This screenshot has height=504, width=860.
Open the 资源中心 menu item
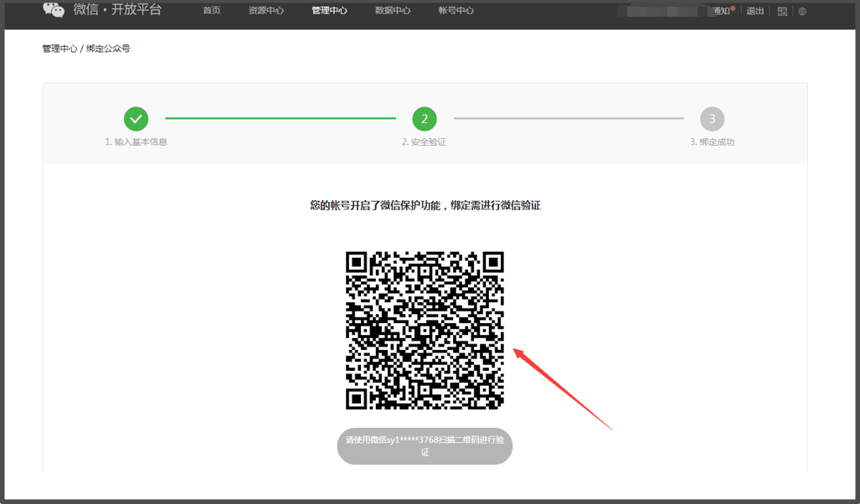click(x=266, y=10)
